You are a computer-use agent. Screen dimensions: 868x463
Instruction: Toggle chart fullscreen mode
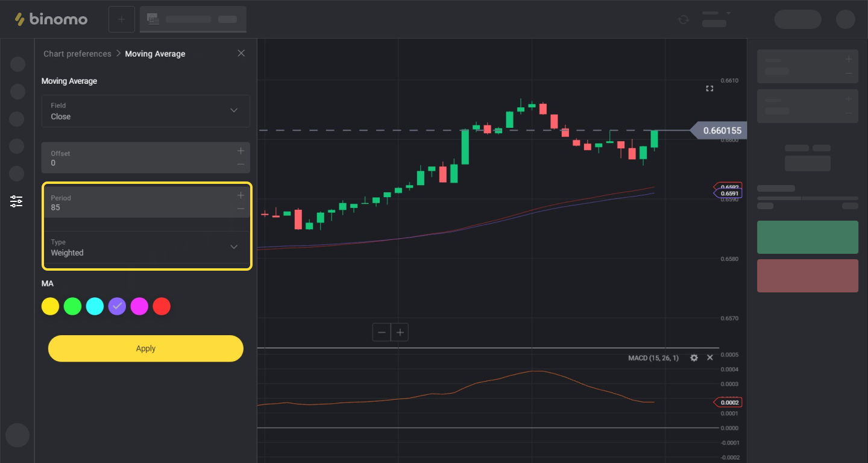tap(709, 89)
